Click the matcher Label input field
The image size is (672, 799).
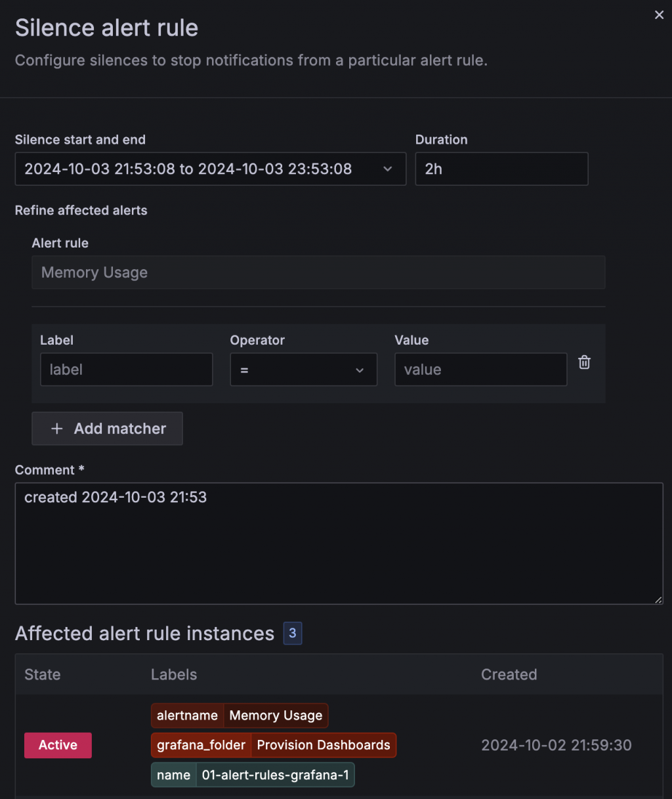[126, 370]
